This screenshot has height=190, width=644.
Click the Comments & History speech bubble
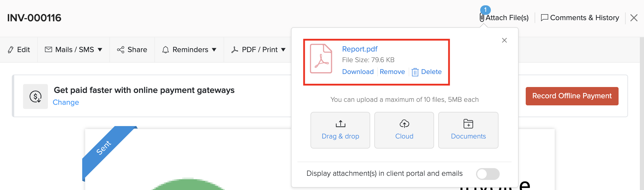[544, 18]
